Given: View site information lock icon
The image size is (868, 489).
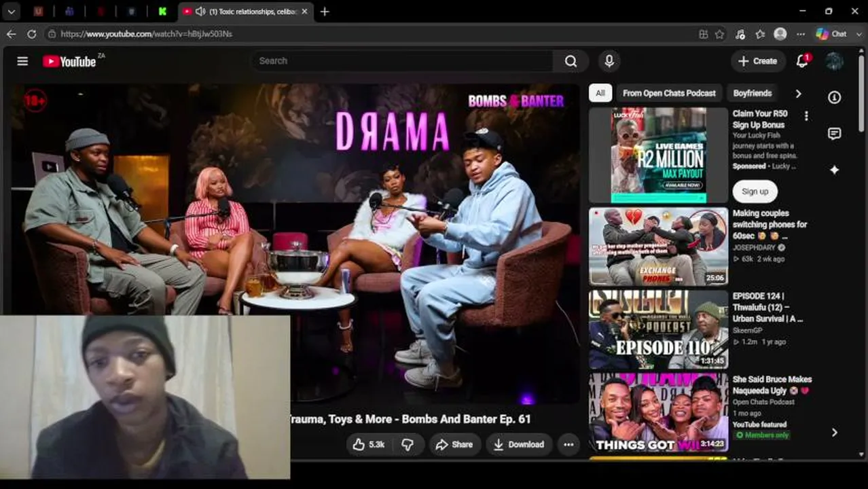Looking at the screenshot, I should pyautogui.click(x=52, y=33).
